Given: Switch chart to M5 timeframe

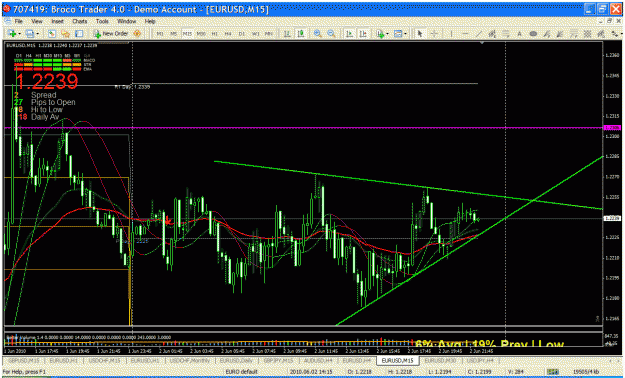Looking at the screenshot, I should [174, 34].
